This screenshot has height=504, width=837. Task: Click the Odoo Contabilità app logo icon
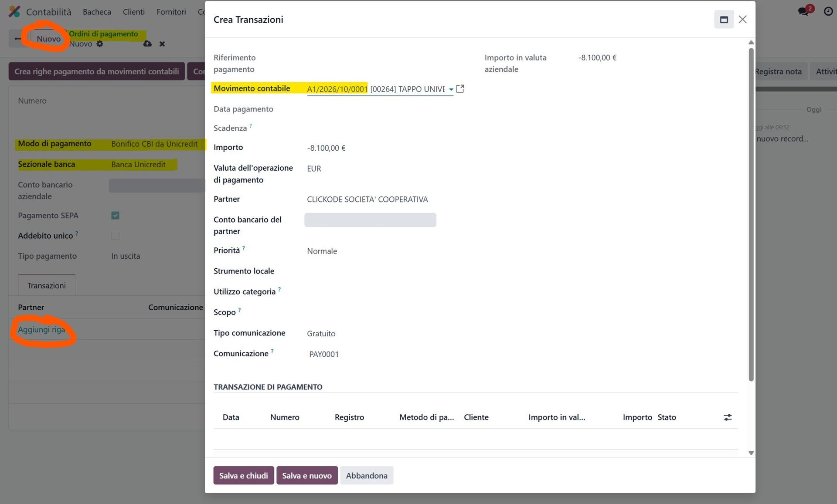coord(14,12)
